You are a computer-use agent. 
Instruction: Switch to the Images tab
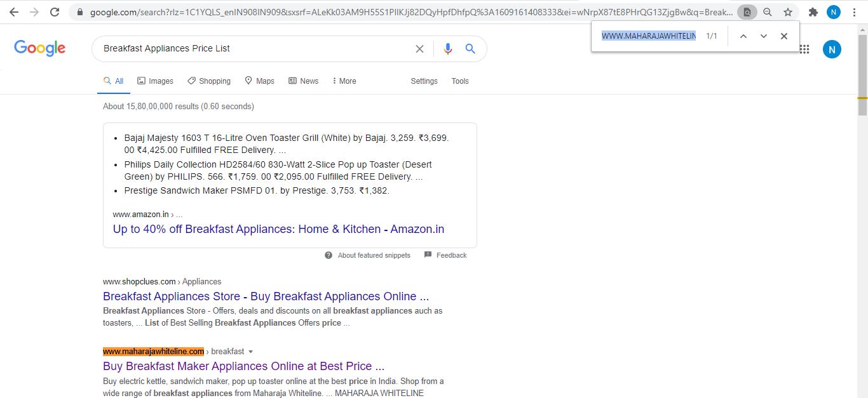tap(155, 81)
